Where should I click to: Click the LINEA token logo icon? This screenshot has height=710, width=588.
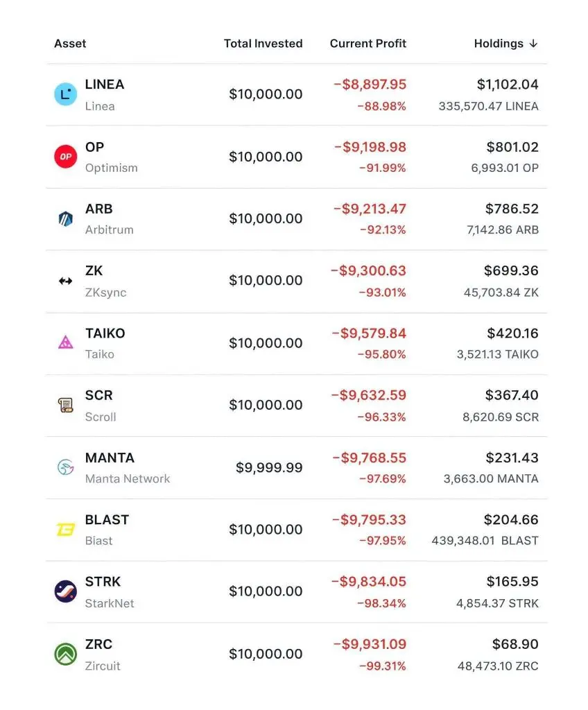tap(65, 94)
